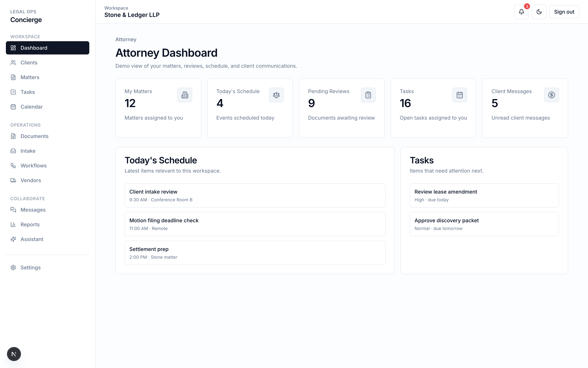Click the Attorney breadcrumb label
The image size is (588, 368).
126,39
